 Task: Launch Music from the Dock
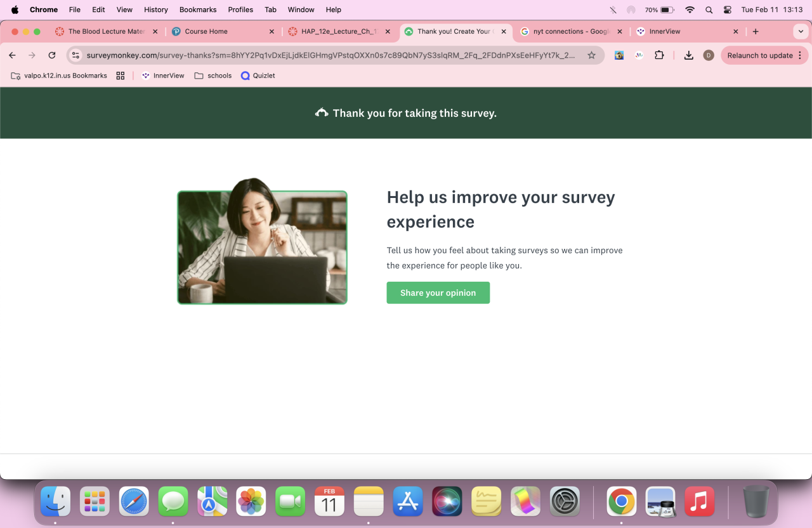pyautogui.click(x=700, y=502)
